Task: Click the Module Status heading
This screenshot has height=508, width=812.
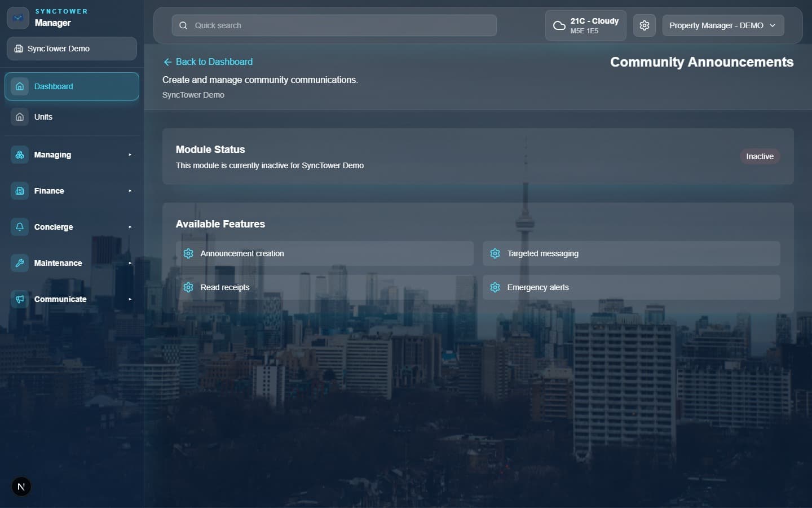Action: click(210, 150)
